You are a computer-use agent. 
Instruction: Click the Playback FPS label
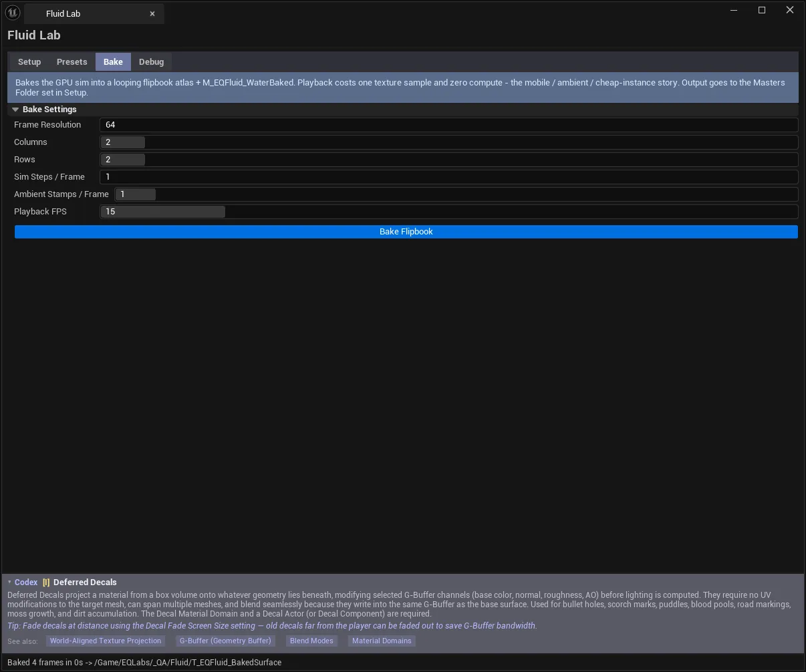click(40, 212)
